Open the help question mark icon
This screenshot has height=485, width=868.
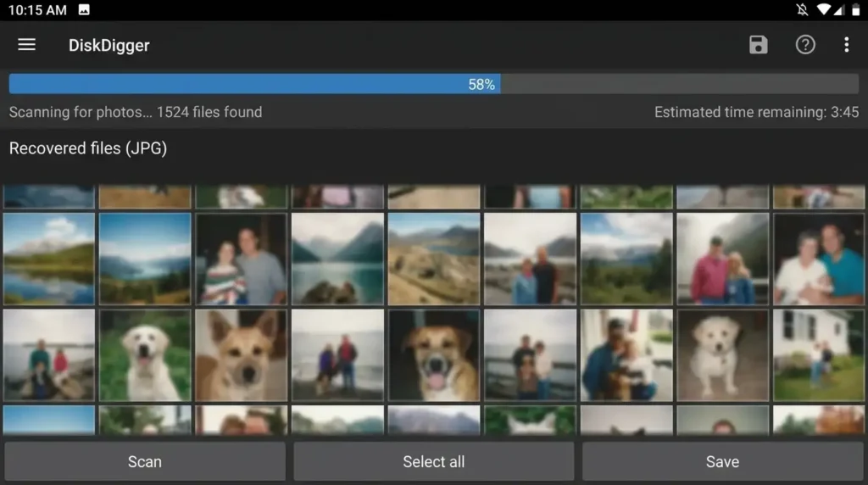coord(805,45)
